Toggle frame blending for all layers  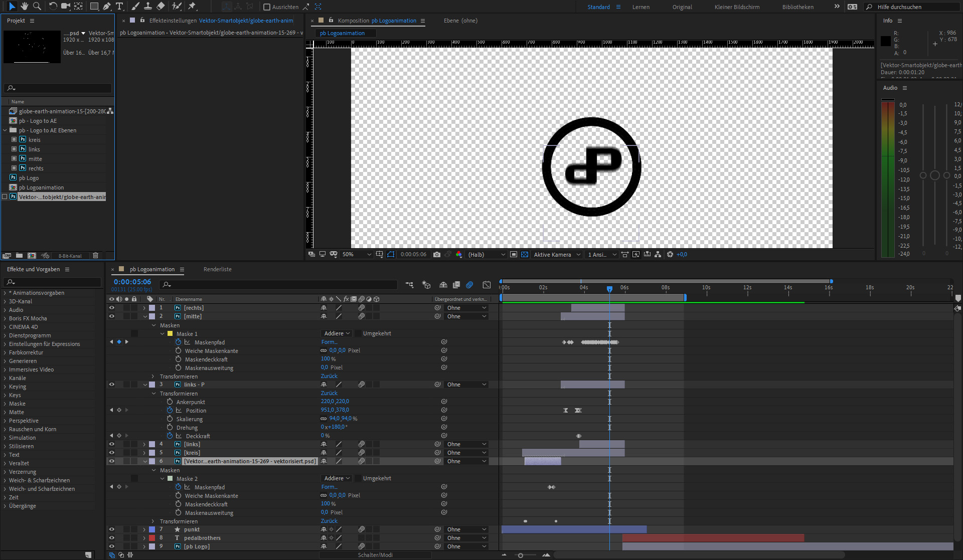(456, 285)
